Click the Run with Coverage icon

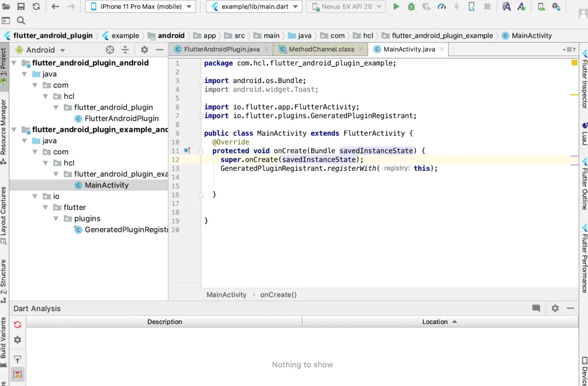tap(426, 7)
